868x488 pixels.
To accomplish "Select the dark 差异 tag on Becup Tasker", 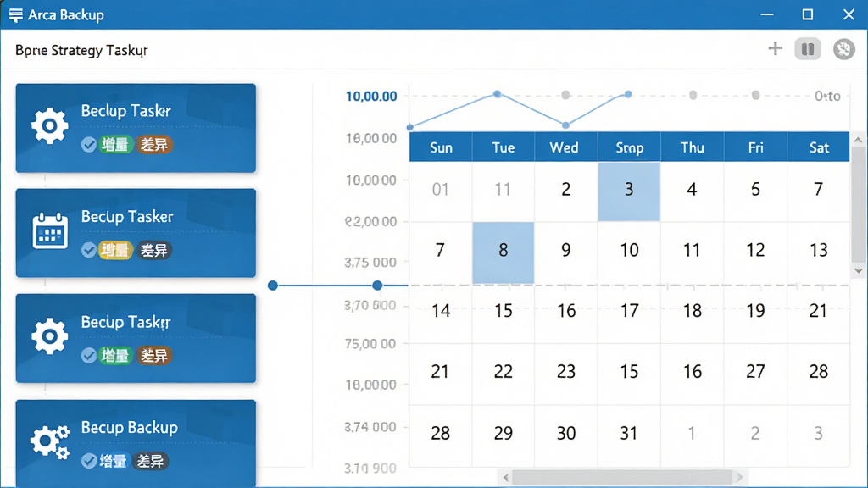I will [x=154, y=250].
